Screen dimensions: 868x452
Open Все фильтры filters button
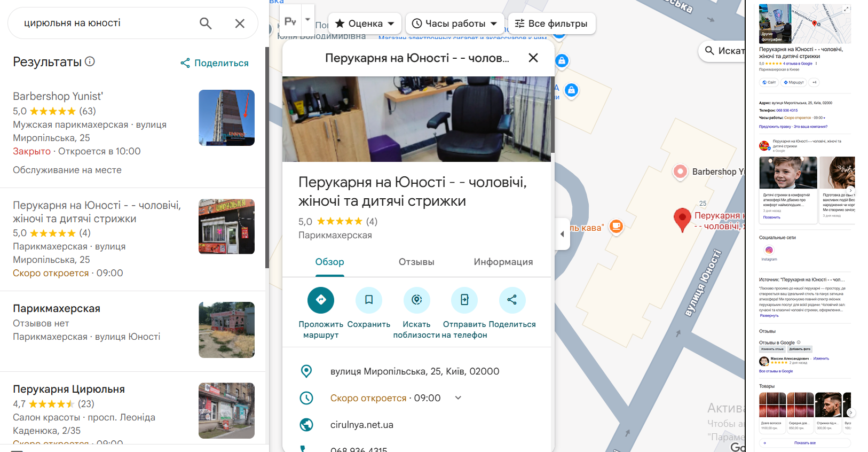551,24
